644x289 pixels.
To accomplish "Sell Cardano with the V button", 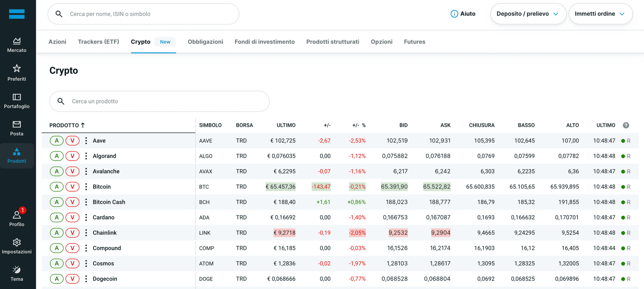I will coord(72,217).
